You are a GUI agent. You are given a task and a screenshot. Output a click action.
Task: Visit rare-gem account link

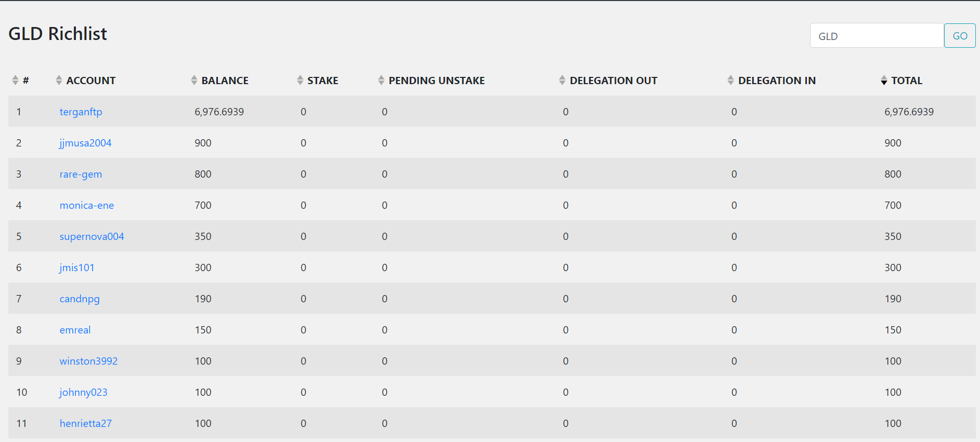(81, 174)
